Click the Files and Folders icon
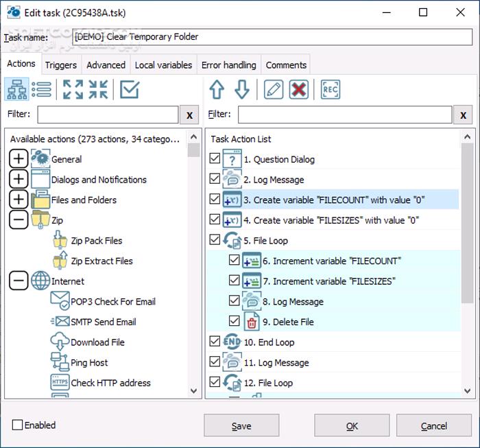Screen dimensions: 480x448 click(40, 200)
